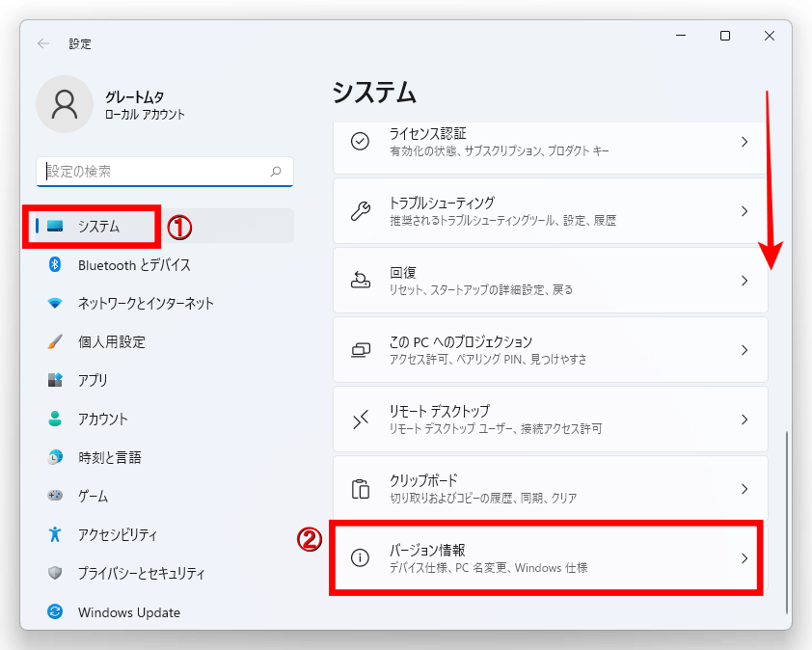Click 設定 window title text
Screen dimensions: 812x650
click(80, 44)
